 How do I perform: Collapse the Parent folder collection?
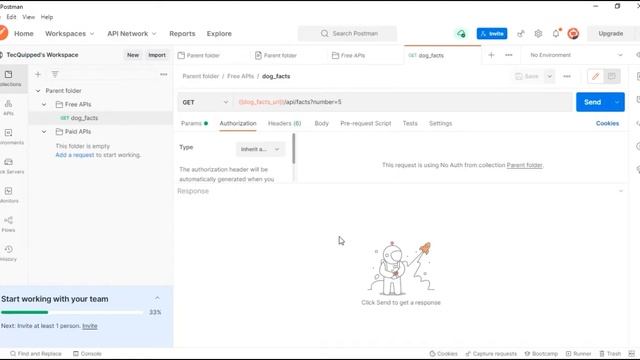click(38, 91)
